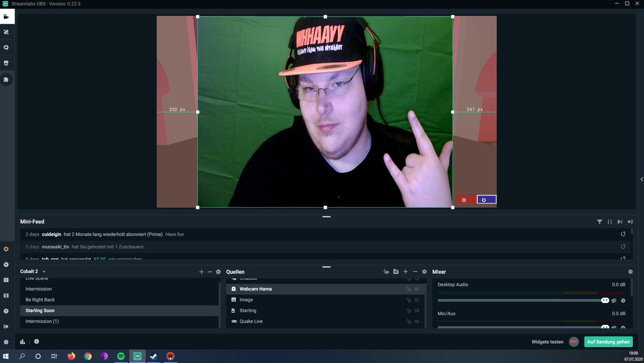Viewport: 644px width, 363px height.
Task: Open the App Store sidebar icon
Action: point(6,63)
